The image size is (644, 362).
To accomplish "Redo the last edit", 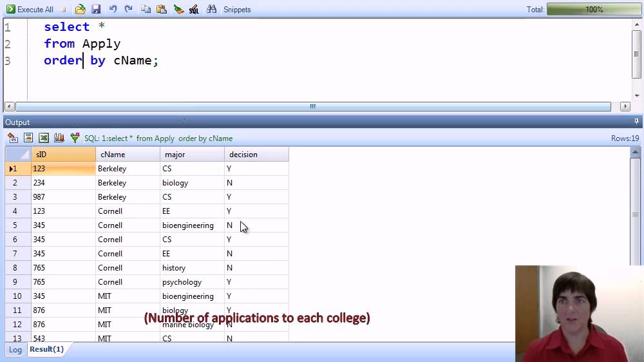I will tap(129, 9).
